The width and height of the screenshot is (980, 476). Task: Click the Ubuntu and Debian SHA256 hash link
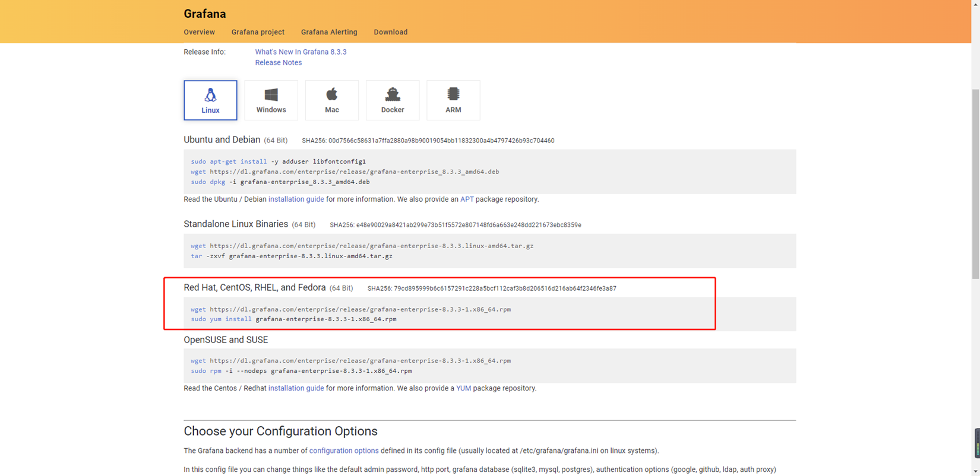click(x=441, y=141)
